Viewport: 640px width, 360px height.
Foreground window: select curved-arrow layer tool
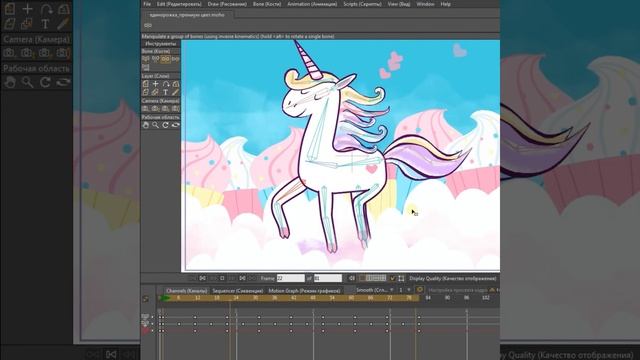coord(165,84)
